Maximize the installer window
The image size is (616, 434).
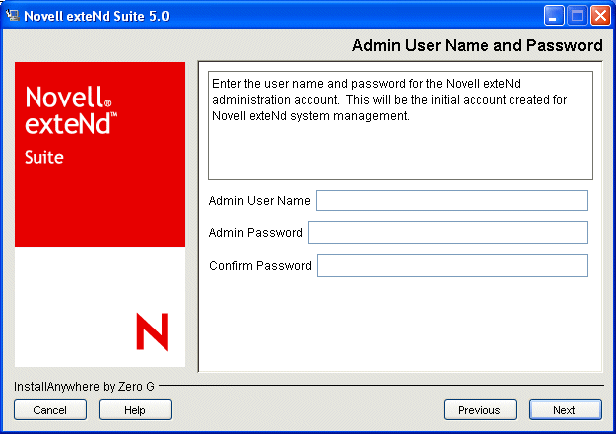[577, 16]
